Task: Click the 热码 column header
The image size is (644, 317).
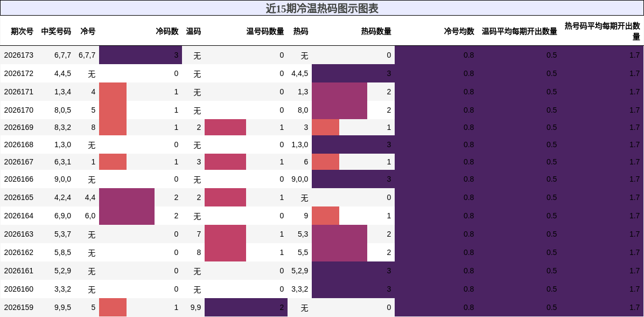Action: [x=300, y=31]
